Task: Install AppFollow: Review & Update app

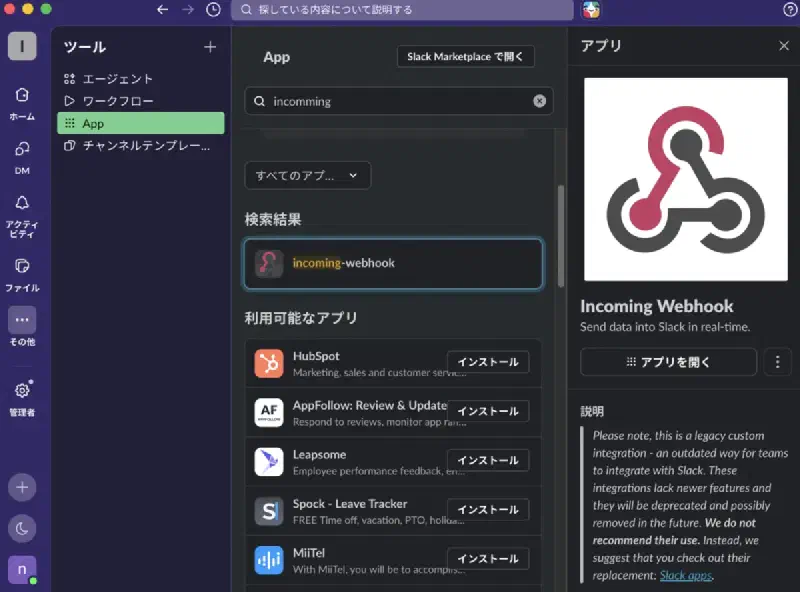Action: [488, 411]
